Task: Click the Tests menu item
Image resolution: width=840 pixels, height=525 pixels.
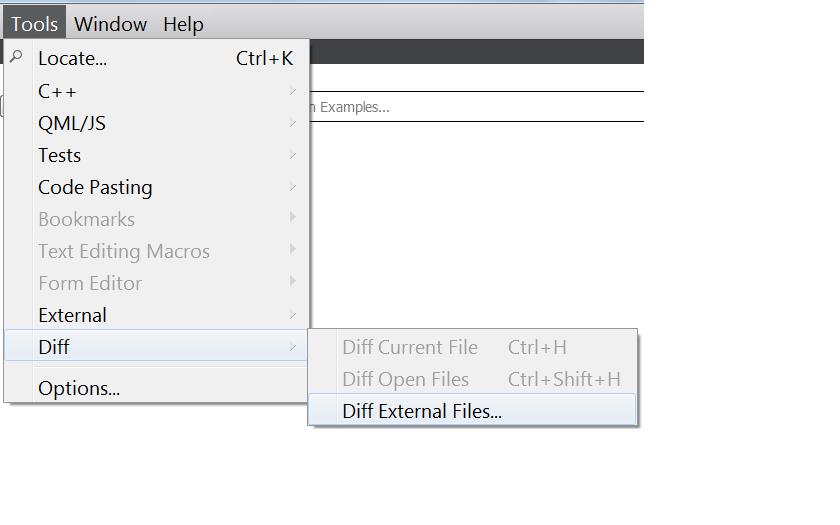Action: pyautogui.click(x=59, y=155)
